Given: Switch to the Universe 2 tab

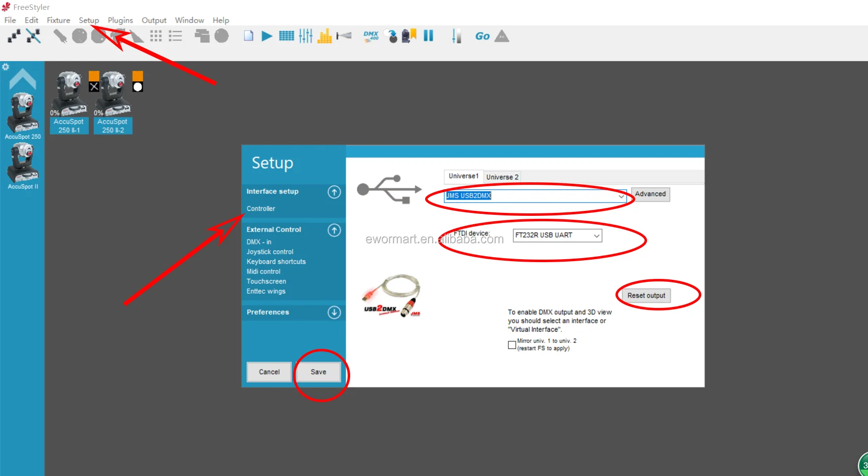Looking at the screenshot, I should pyautogui.click(x=502, y=177).
